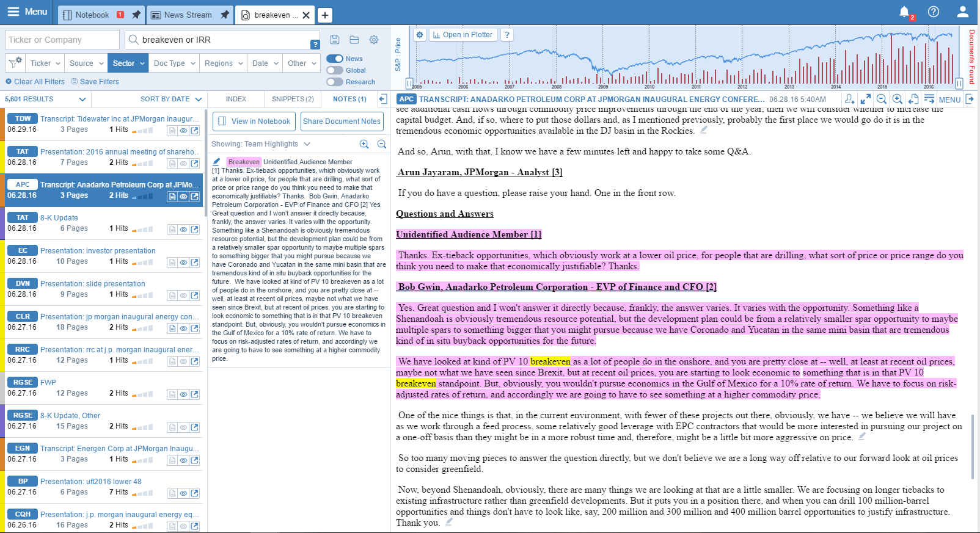Viewport: 980px width, 533px height.
Task: Switch to the Notebook tab
Action: tap(92, 15)
